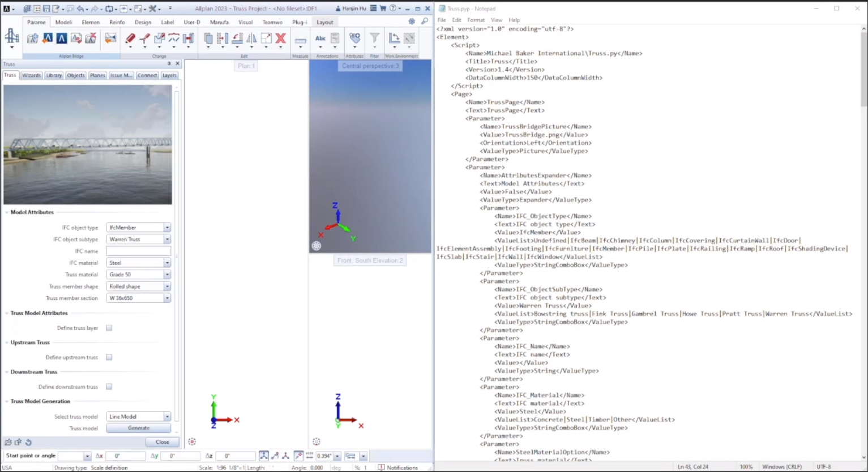Image resolution: width=868 pixels, height=472 pixels.
Task: Click the IFC name input field
Action: pyautogui.click(x=138, y=251)
